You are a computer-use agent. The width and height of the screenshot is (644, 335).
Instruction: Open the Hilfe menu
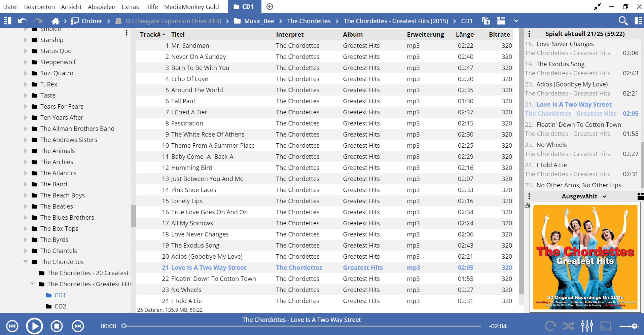151,7
